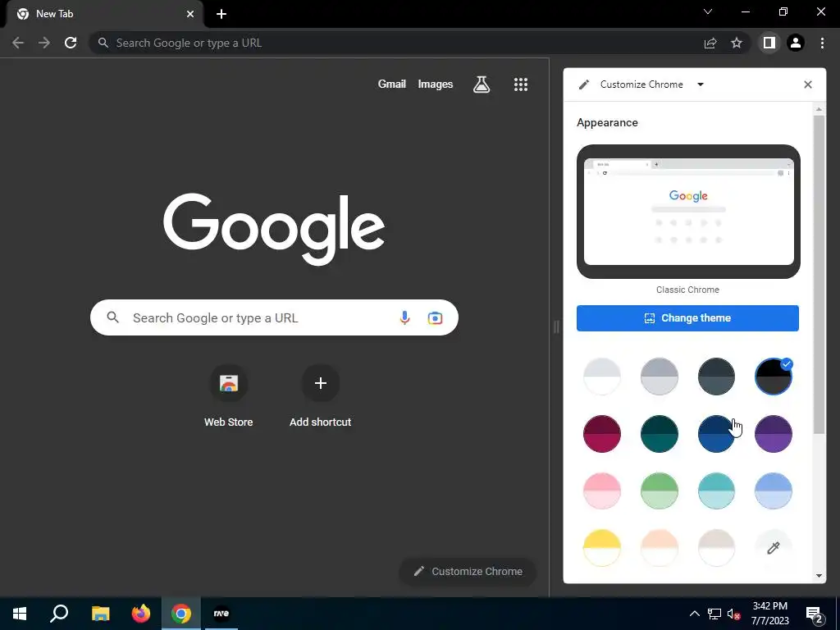840x630 pixels.
Task: Show hidden system tray icons
Action: point(694,614)
